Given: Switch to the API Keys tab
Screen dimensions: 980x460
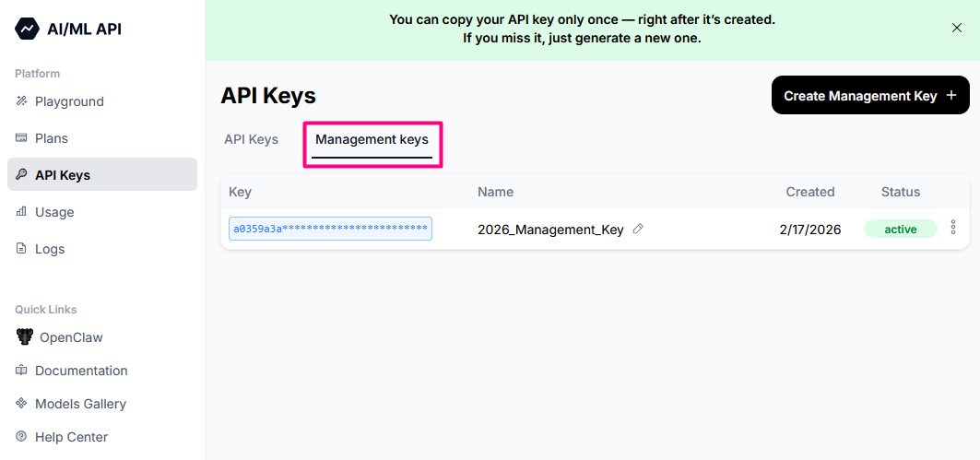Looking at the screenshot, I should tap(251, 140).
